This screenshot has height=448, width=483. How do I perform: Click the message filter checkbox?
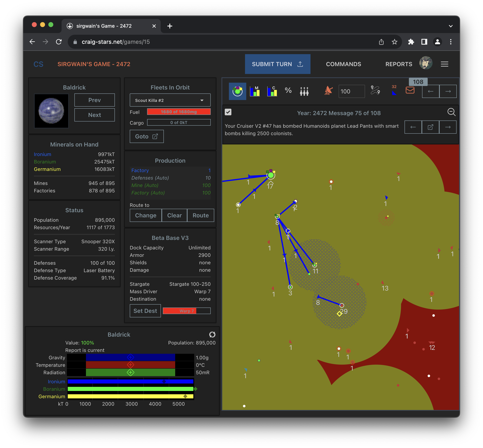(228, 112)
